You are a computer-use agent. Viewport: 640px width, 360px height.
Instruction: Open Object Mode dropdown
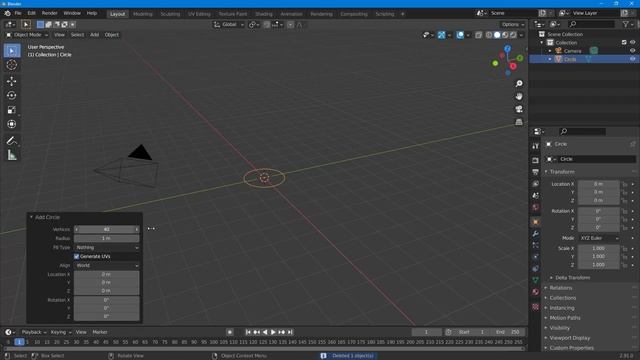(27, 35)
